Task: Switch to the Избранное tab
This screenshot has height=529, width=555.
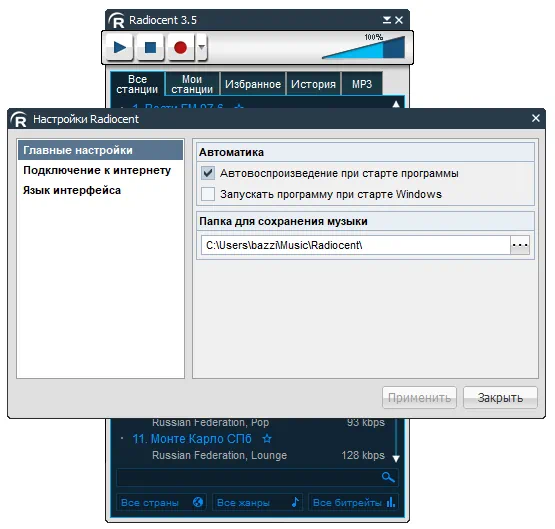Action: 253,84
